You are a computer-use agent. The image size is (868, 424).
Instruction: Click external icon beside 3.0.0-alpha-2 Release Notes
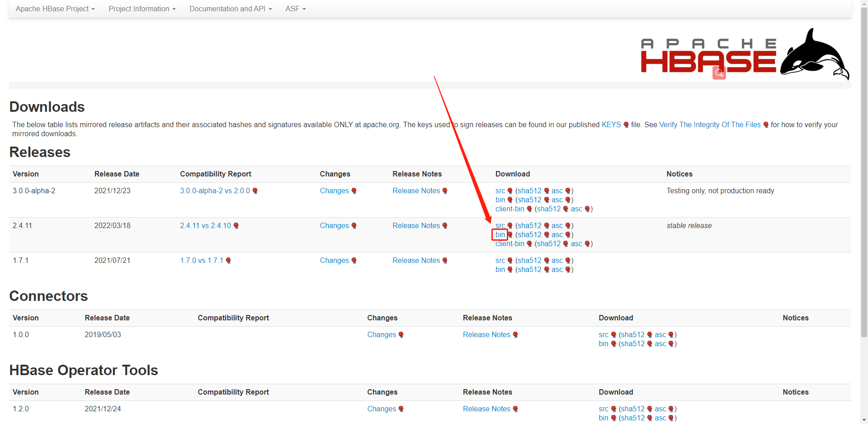(x=445, y=191)
